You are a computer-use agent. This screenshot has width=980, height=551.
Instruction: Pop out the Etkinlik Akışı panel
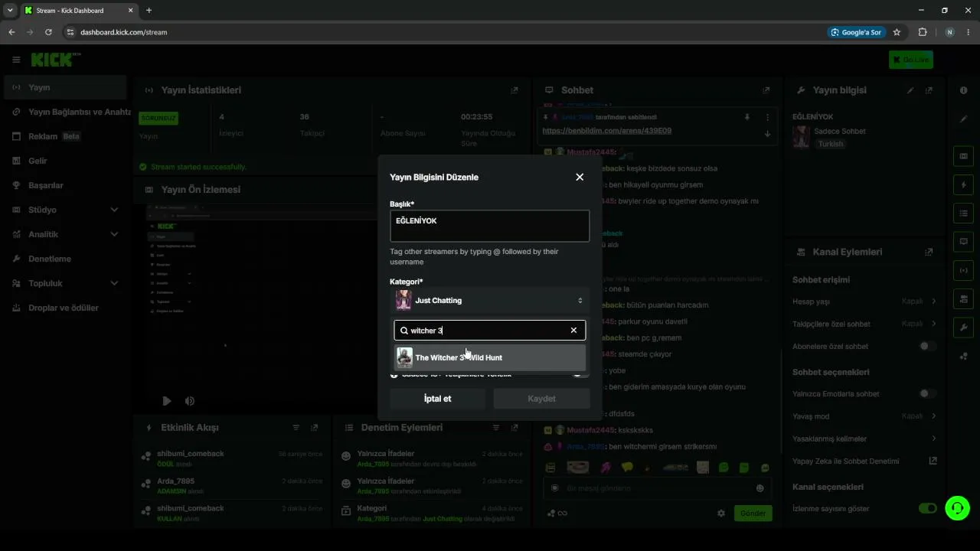[314, 428]
